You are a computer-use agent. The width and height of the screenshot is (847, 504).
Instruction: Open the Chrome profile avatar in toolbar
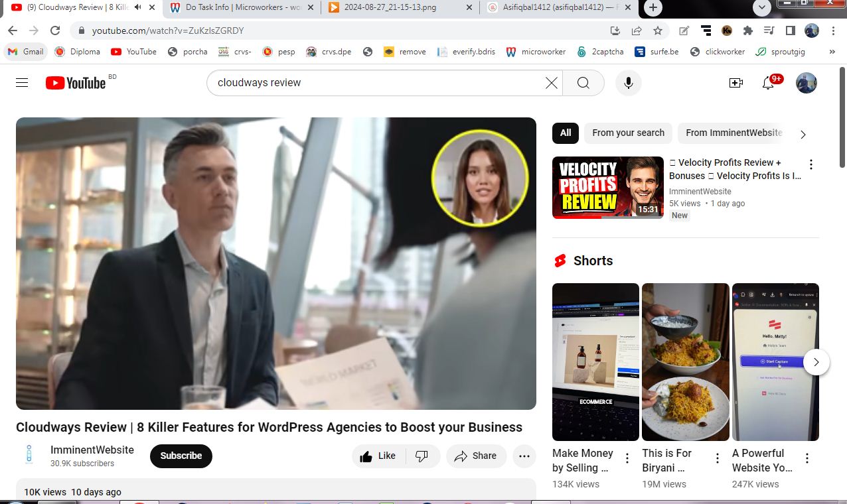[812, 31]
